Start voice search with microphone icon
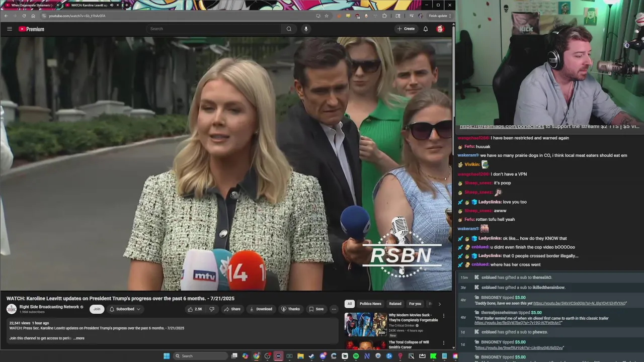Image resolution: width=644 pixels, height=362 pixels. (x=306, y=29)
